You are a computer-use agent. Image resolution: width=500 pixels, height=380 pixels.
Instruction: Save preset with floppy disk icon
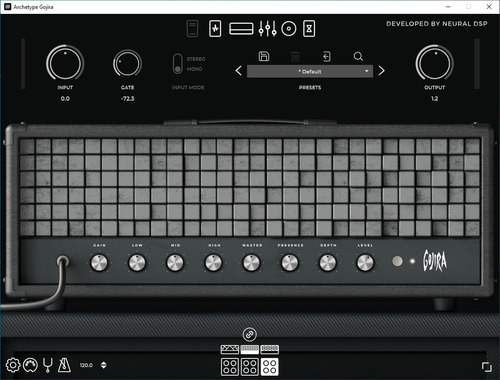pos(264,56)
